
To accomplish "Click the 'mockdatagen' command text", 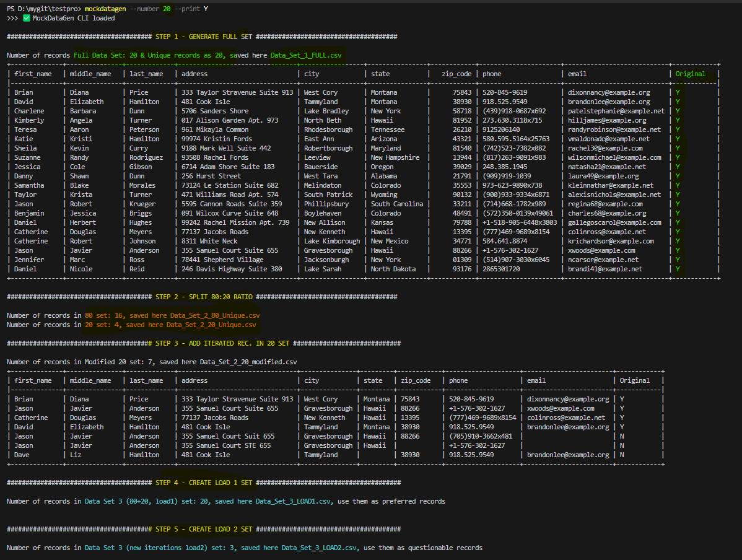I will click(x=105, y=9).
